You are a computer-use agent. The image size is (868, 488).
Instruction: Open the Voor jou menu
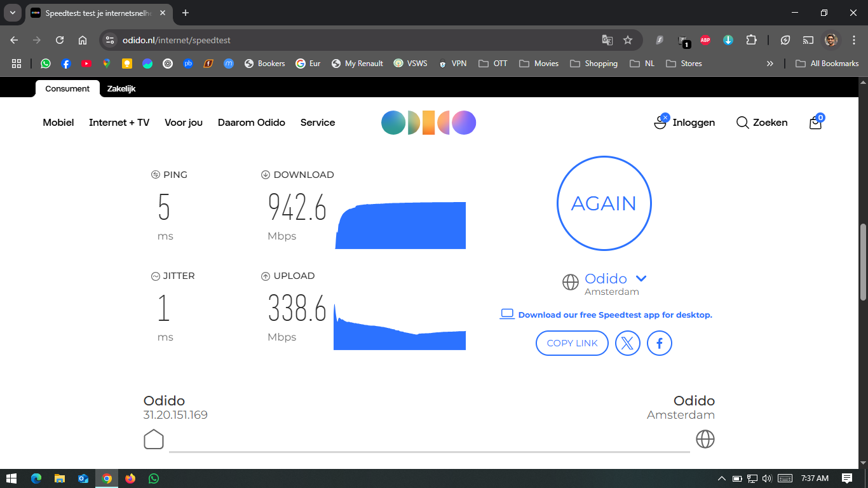(x=184, y=123)
